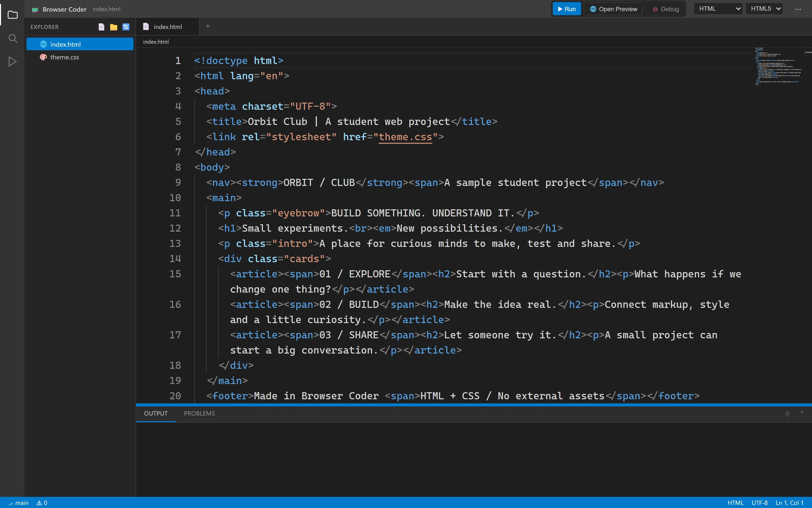Click the EXPLORER panel heading
The image size is (812, 508).
coord(44,27)
